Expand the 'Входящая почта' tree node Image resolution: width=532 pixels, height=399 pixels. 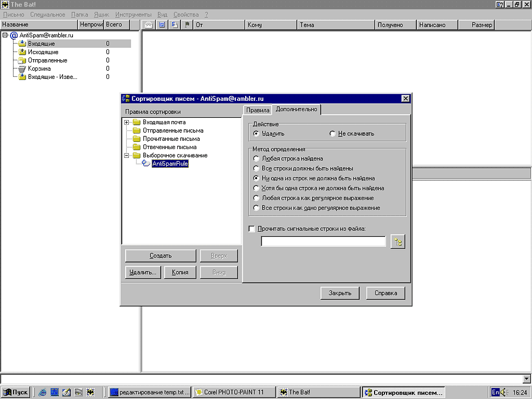click(x=127, y=122)
